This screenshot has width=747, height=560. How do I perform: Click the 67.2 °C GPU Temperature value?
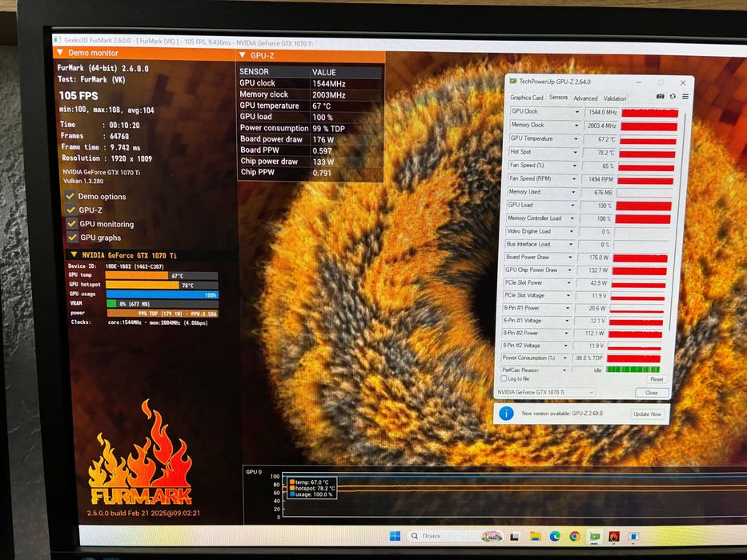pos(600,139)
